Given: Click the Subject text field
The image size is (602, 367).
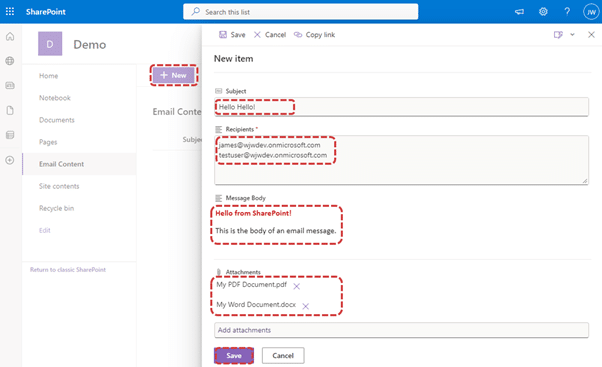Looking at the screenshot, I should tap(401, 107).
